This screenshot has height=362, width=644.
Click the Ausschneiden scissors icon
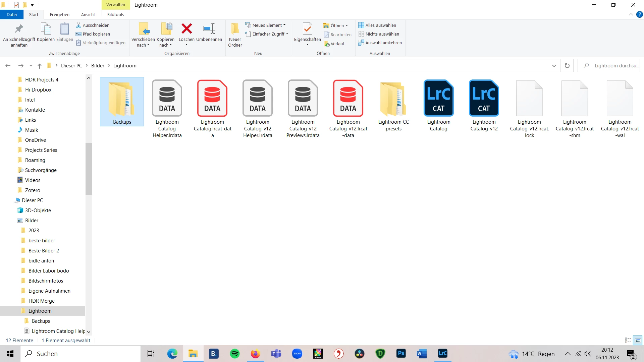pyautogui.click(x=78, y=25)
